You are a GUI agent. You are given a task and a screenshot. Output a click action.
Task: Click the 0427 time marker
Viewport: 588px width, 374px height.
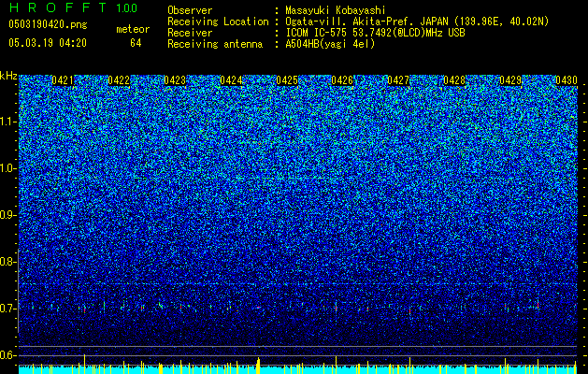point(398,80)
